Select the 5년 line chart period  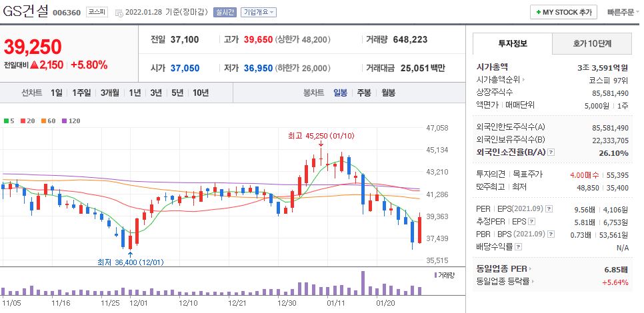[x=177, y=93]
